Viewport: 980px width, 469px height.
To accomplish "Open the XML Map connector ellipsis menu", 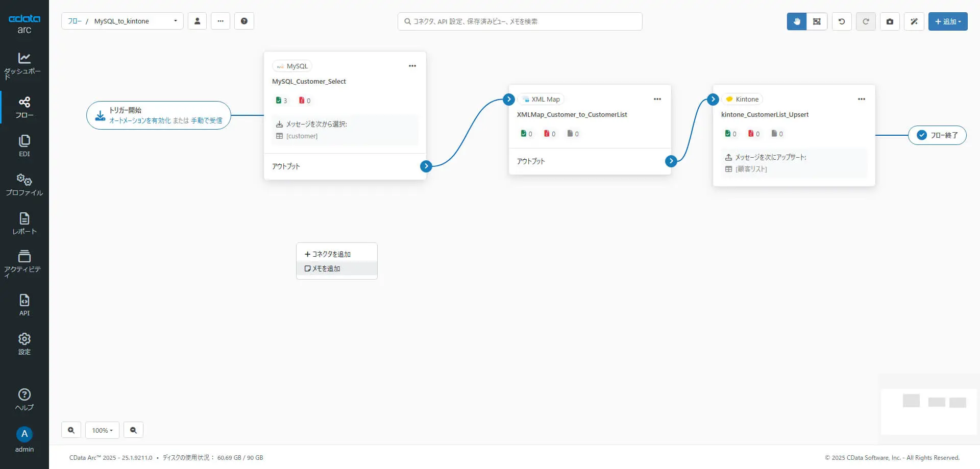I will (657, 99).
